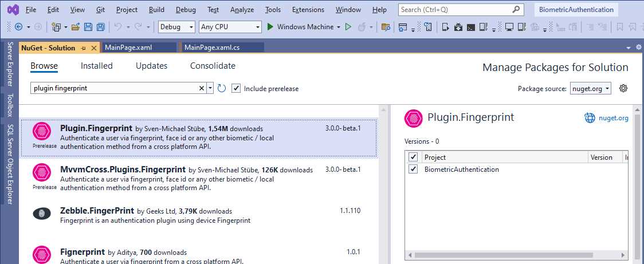This screenshot has height=264, width=644.
Task: Click the Visual Studio logo icon
Action: 13,9
